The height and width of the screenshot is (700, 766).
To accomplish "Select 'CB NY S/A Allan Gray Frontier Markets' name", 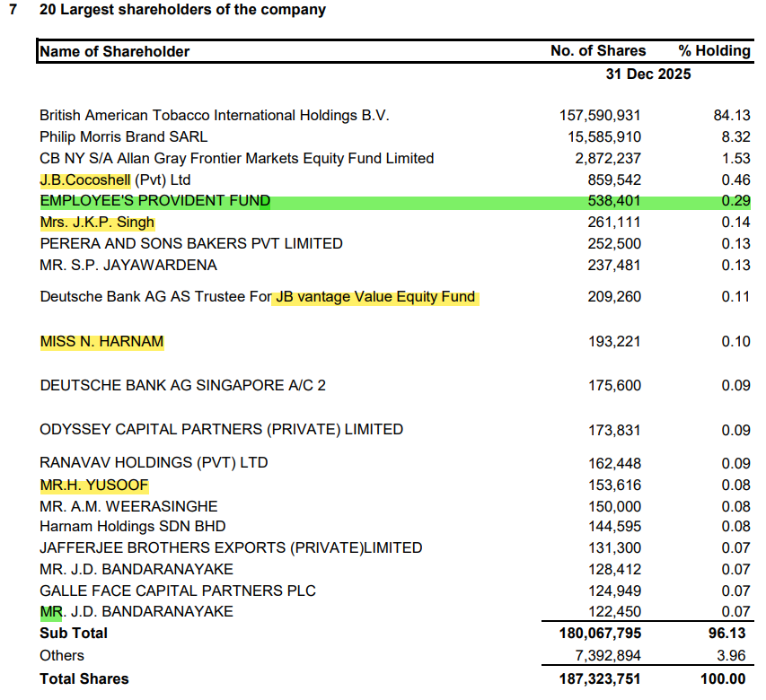I will pyautogui.click(x=236, y=158).
